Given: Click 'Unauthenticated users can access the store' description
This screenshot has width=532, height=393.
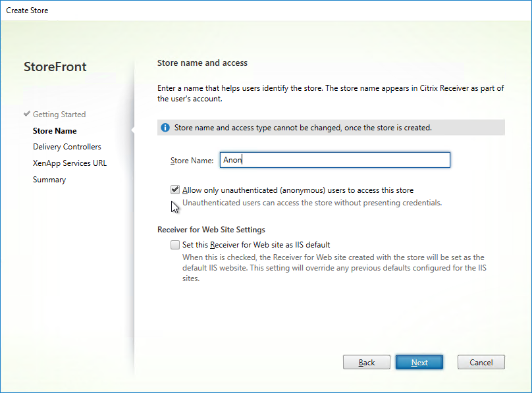Looking at the screenshot, I should tap(312, 203).
